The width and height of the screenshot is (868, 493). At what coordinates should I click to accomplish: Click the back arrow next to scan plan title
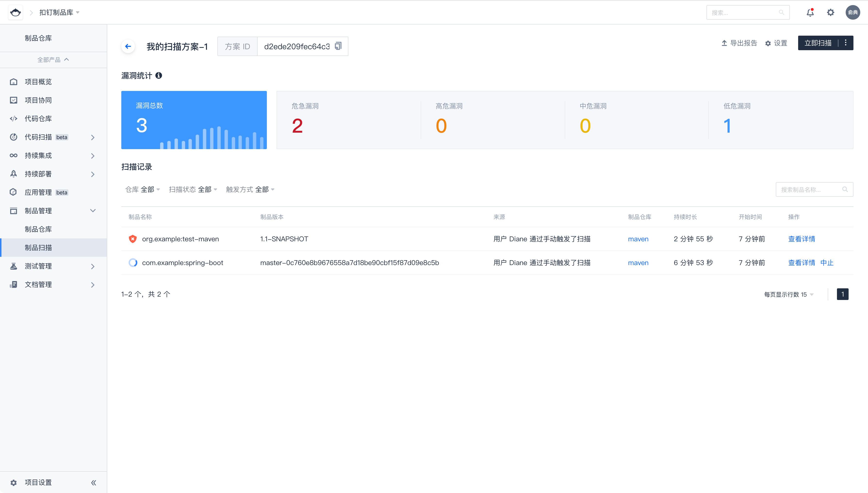[128, 46]
